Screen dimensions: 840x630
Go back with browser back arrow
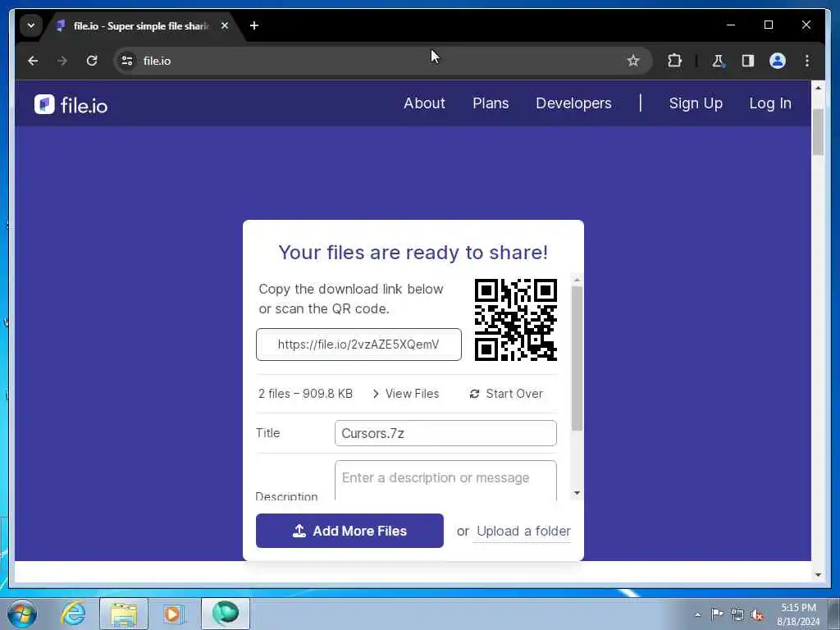pyautogui.click(x=33, y=61)
